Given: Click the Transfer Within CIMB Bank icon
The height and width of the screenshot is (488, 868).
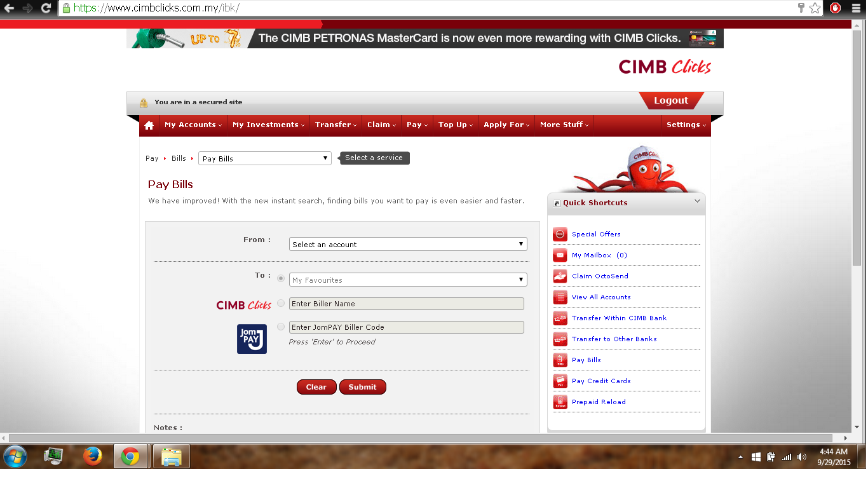Looking at the screenshot, I should pos(560,318).
